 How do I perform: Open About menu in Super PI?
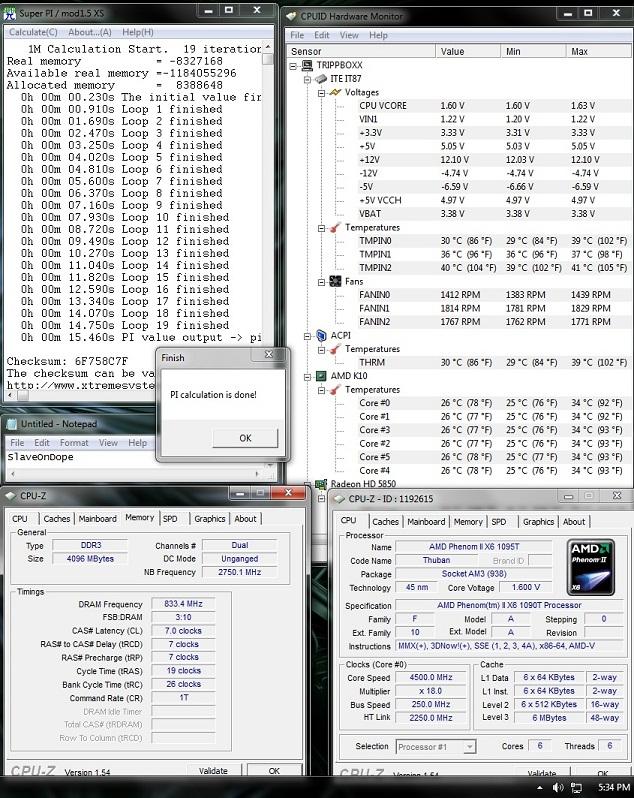[90, 32]
